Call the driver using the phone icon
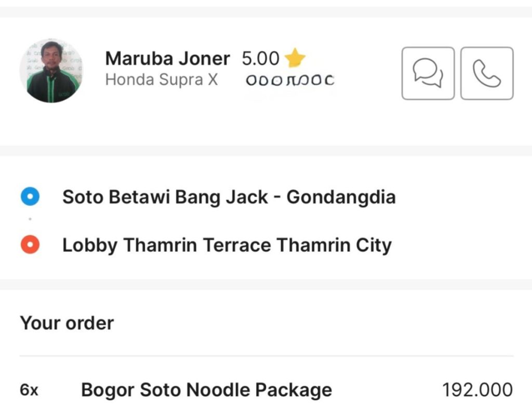 (x=487, y=73)
